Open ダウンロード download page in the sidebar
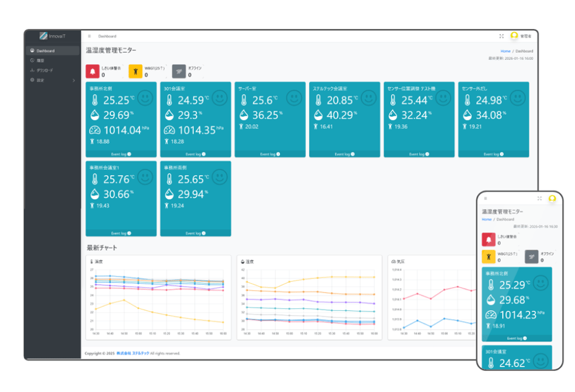Screen dimensions: 575x392 pos(53,70)
